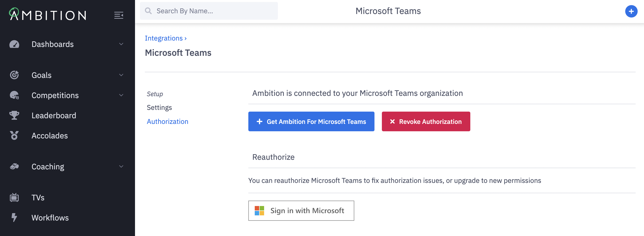Image resolution: width=644 pixels, height=236 pixels.
Task: Expand the Dashboards menu chevron
Action: pyautogui.click(x=121, y=44)
